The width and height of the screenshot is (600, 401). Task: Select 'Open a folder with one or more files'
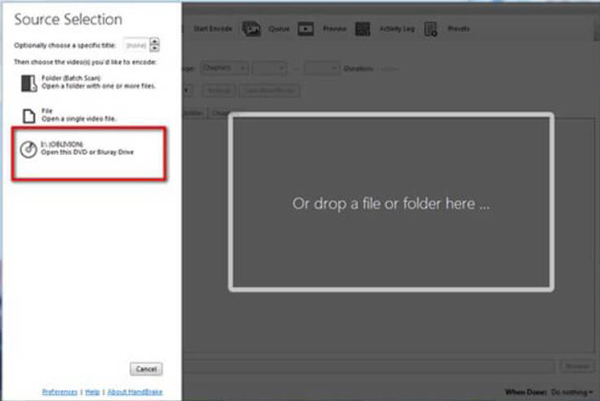[98, 86]
